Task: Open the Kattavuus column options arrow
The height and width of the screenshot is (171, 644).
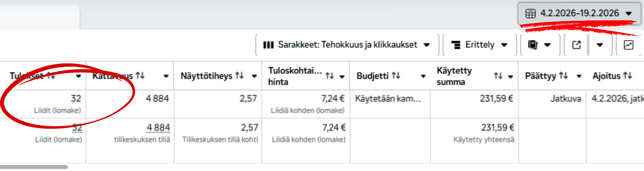Action: click(x=166, y=76)
